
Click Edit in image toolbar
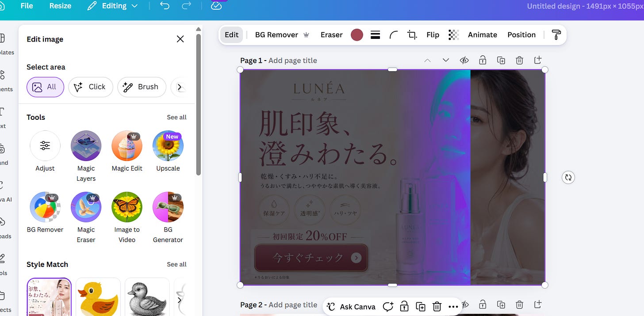232,35
